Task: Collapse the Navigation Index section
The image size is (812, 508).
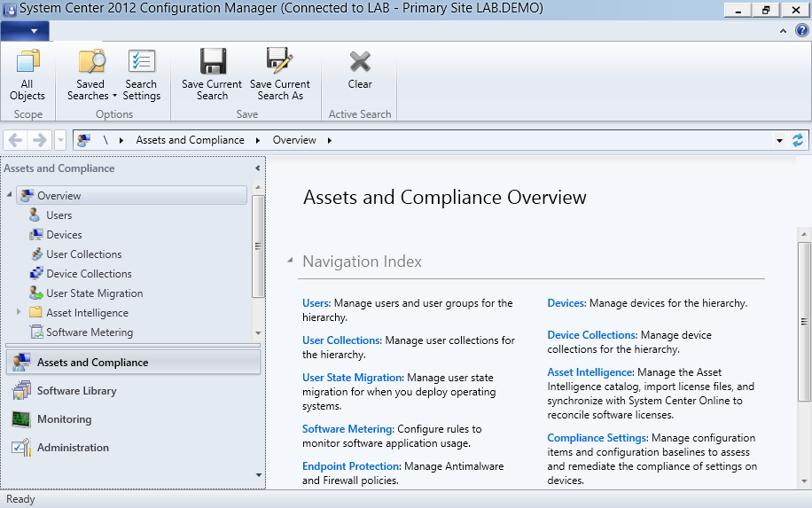Action: point(290,262)
